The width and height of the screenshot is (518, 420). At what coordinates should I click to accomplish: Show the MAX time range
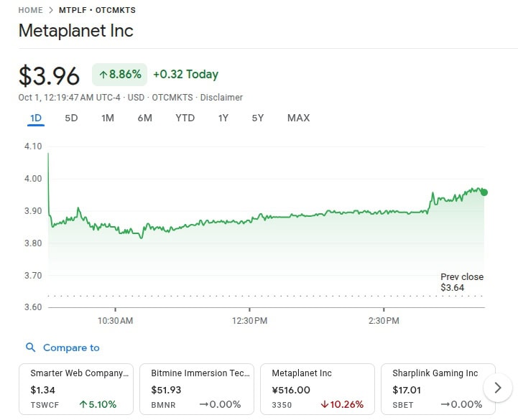298,118
